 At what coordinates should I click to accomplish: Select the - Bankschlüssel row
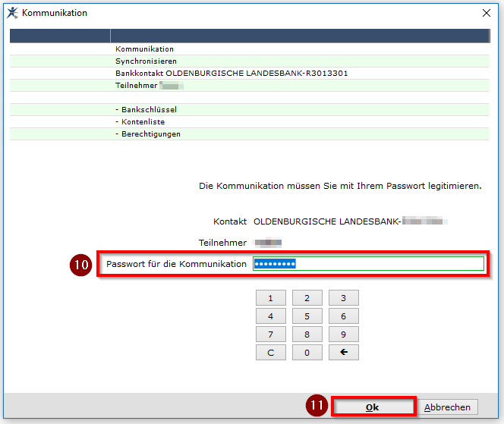[x=250, y=109]
